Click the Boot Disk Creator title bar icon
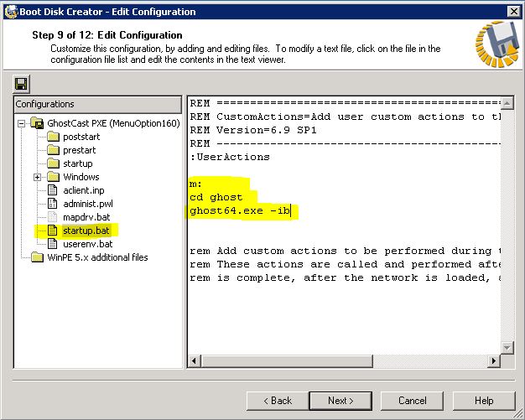Viewport: 525px width, 420px height. click(x=11, y=12)
